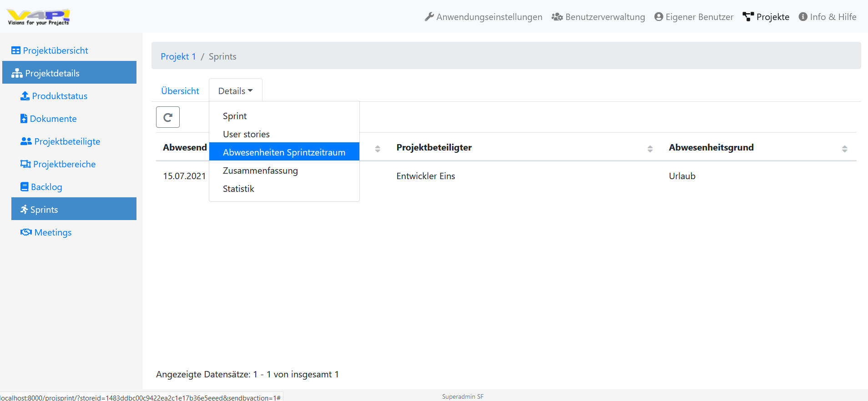Click the table icon beside Projektübersicht
The height and width of the screenshot is (401, 868).
click(x=16, y=50)
